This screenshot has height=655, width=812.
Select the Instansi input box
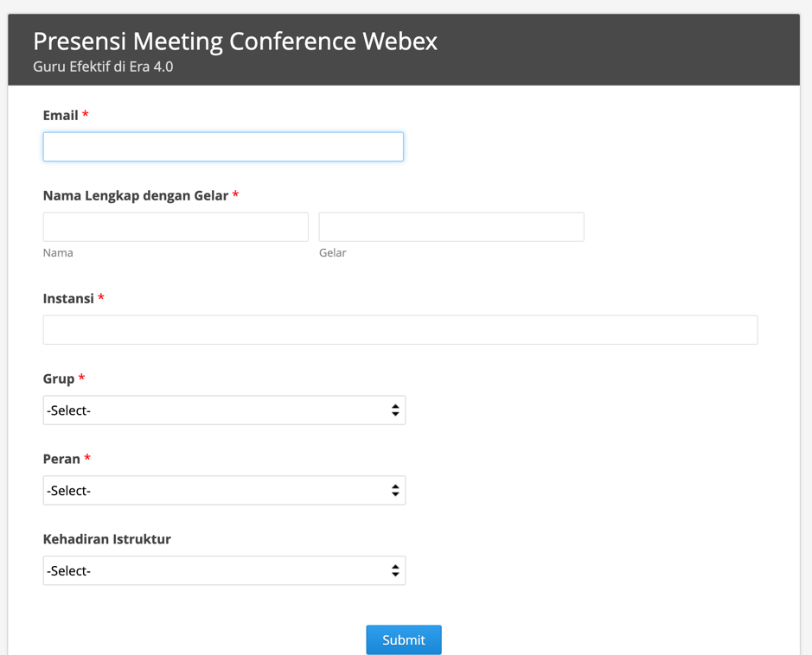pyautogui.click(x=400, y=330)
